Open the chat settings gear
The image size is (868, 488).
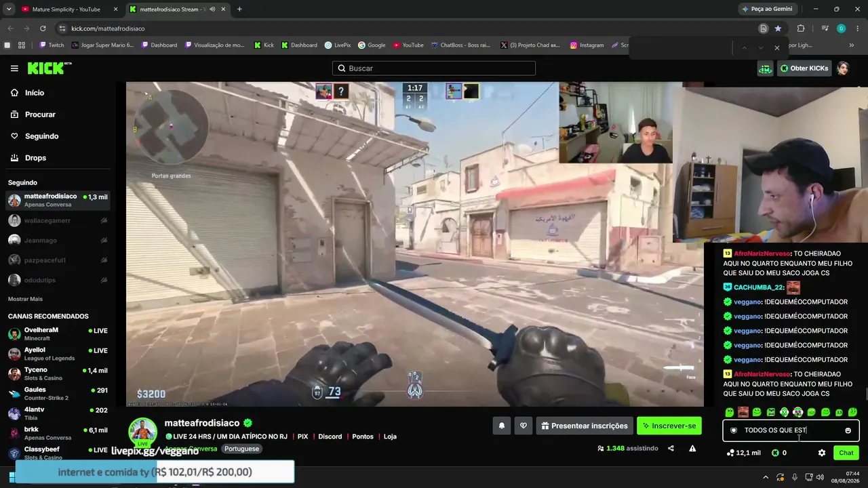click(822, 453)
